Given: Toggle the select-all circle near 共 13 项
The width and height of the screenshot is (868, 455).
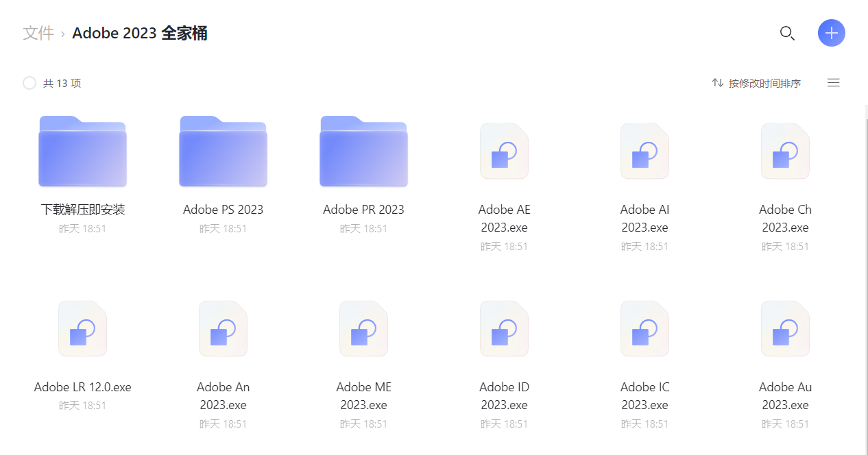Looking at the screenshot, I should [29, 82].
